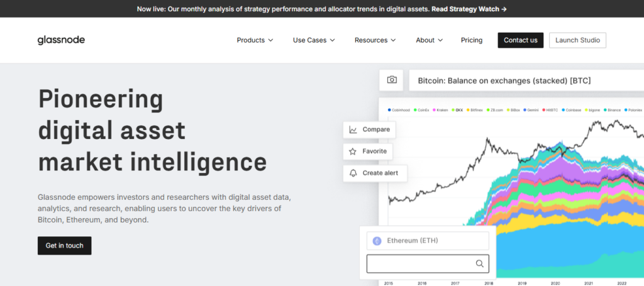This screenshot has height=286, width=644.
Task: Click the camera screenshot icon
Action: coord(392,80)
